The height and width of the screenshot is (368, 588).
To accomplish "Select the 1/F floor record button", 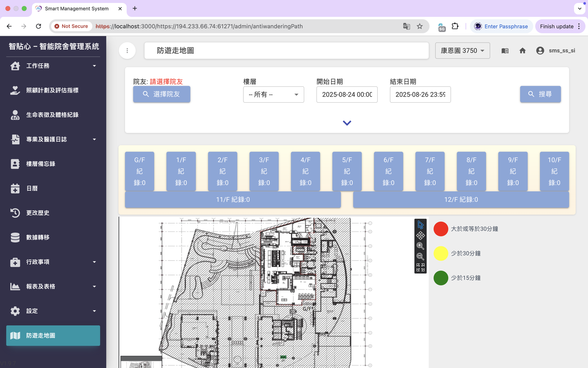I will [x=181, y=171].
